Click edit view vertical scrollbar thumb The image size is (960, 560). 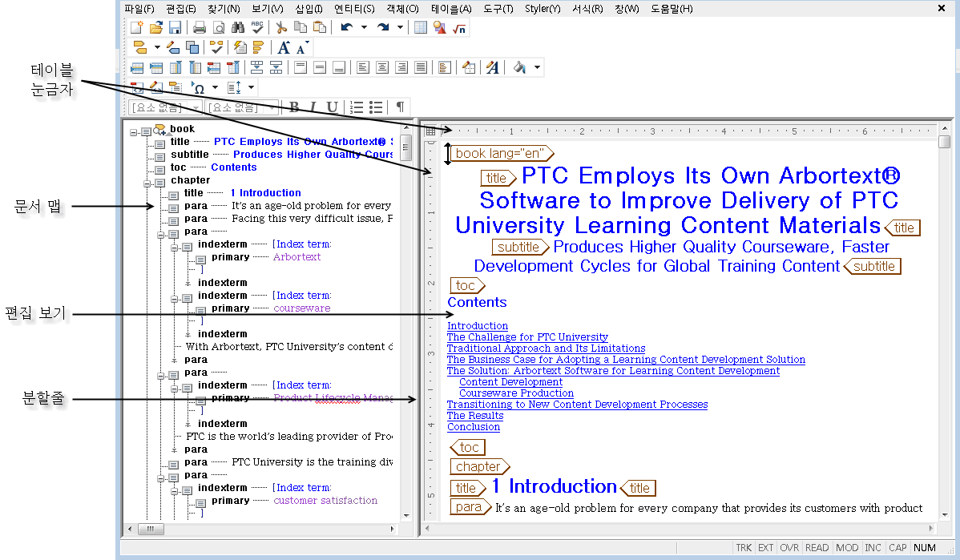(945, 142)
